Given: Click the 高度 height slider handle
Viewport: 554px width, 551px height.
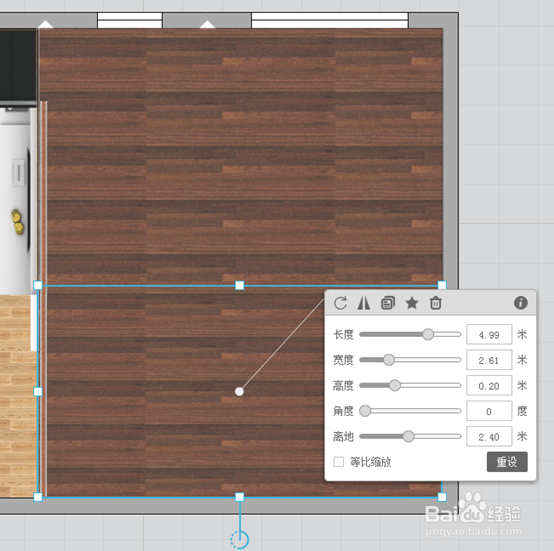Looking at the screenshot, I should tap(395, 385).
